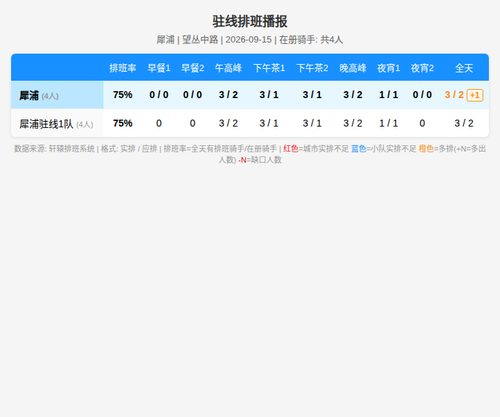
Task: Click the 晚高峰 value 3 / 2 in 犀浦 row
Action: 353,95
